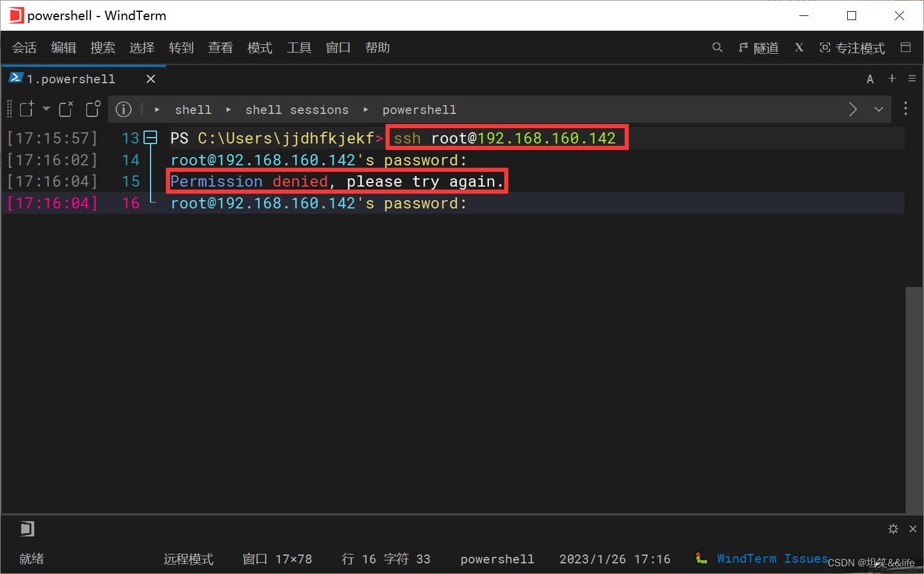Click the toolbar drag handle
The width and height of the screenshot is (924, 574).
pos(9,110)
